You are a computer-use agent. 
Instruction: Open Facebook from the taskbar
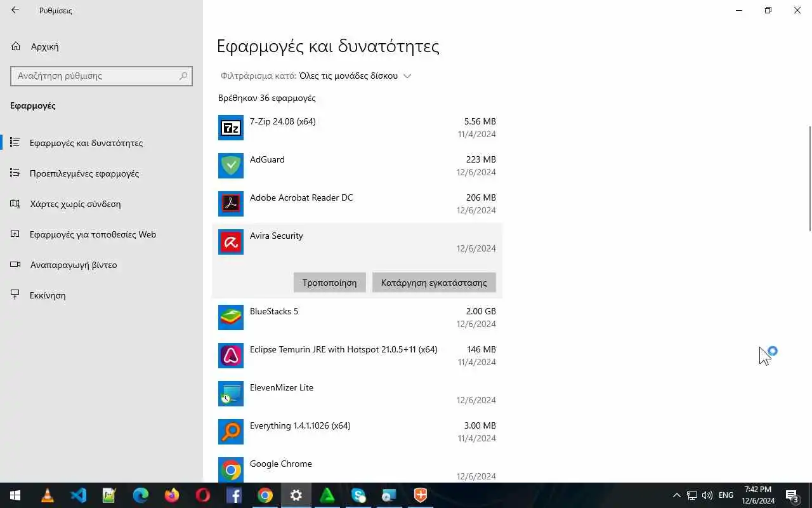(x=234, y=495)
